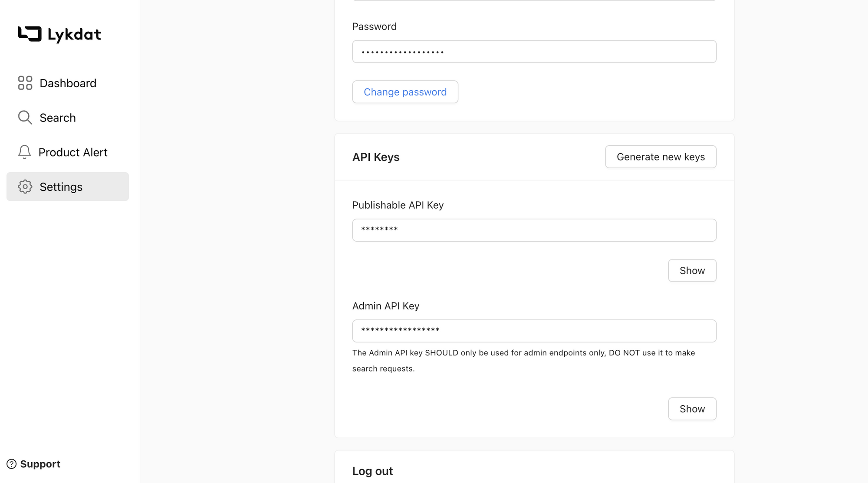Open Product Alert section
The width and height of the screenshot is (868, 483).
(x=68, y=152)
